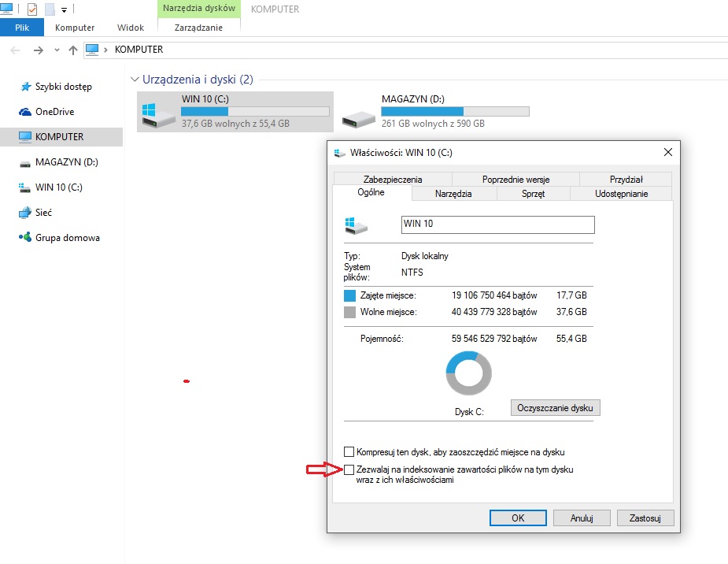This screenshot has width=728, height=564.
Task: Click the Szybki dostęp star icon
Action: [25, 87]
